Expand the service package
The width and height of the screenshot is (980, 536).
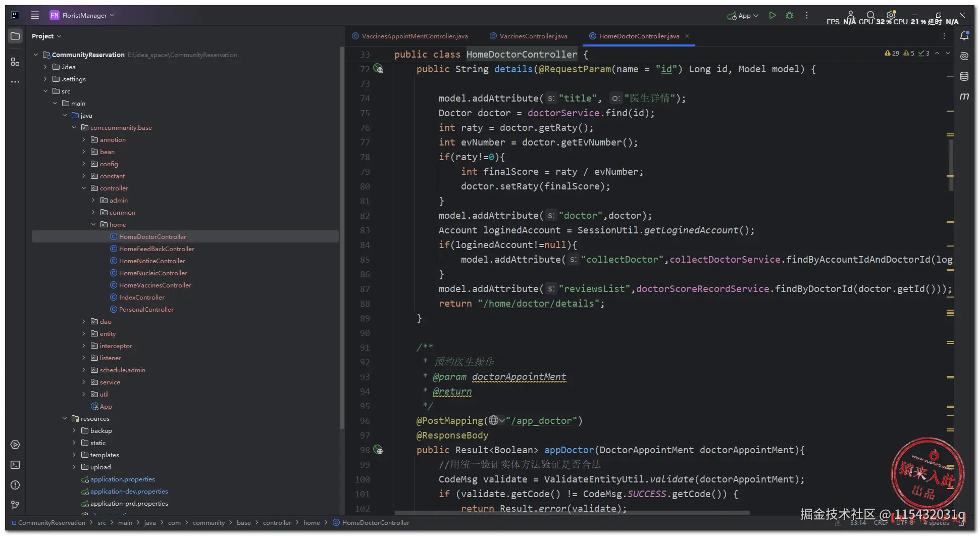[84, 382]
